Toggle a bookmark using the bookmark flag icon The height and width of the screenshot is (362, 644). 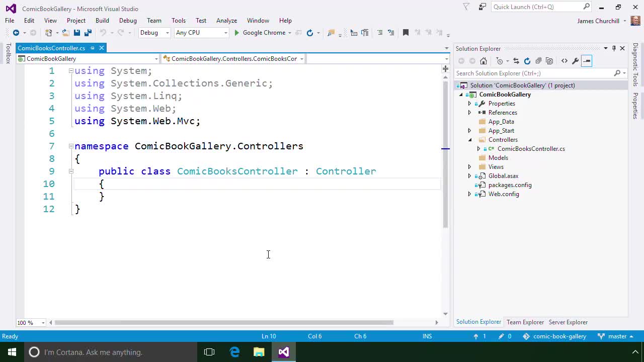(x=406, y=32)
